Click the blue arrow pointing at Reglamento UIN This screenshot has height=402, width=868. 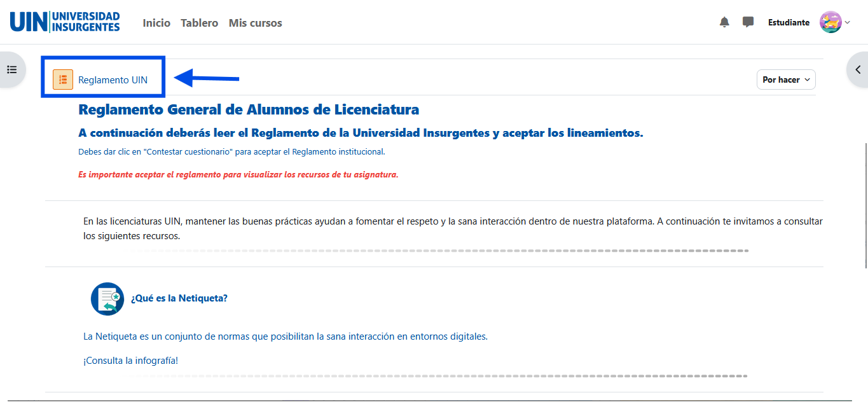point(207,79)
